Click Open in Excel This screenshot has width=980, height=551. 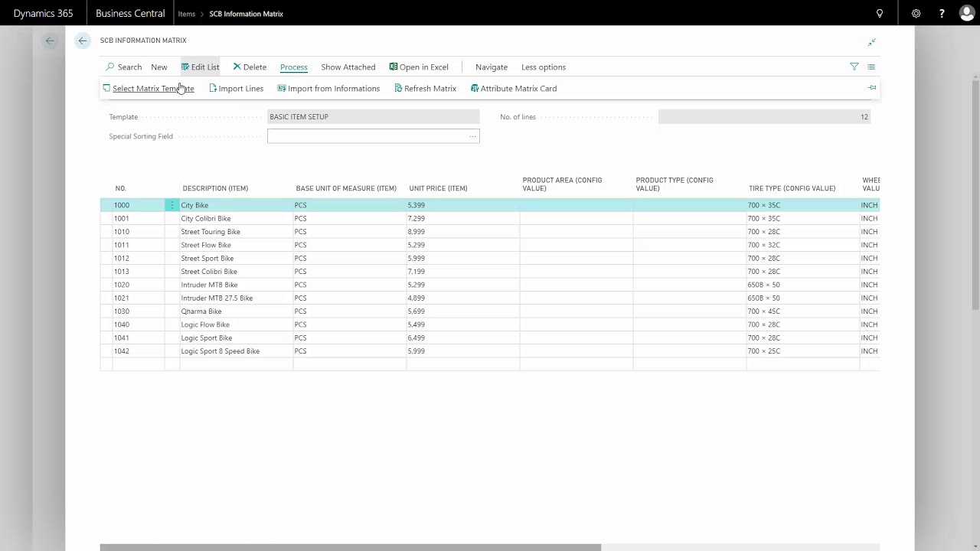pyautogui.click(x=419, y=67)
